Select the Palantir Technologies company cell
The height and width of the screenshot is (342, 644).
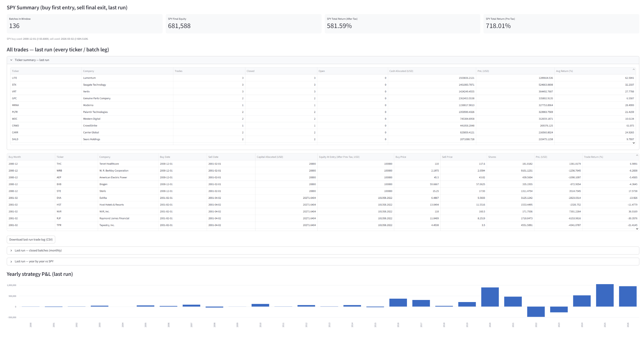coord(95,112)
